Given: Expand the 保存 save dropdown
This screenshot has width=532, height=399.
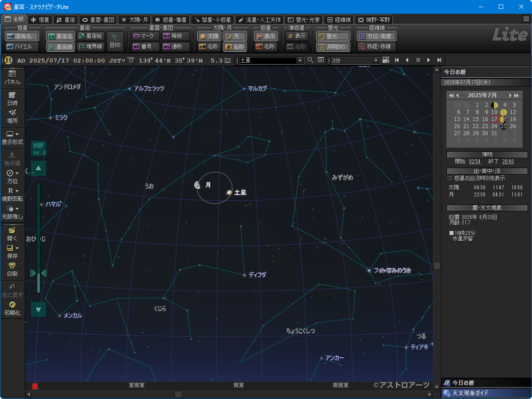Looking at the screenshot, I should coord(17,248).
